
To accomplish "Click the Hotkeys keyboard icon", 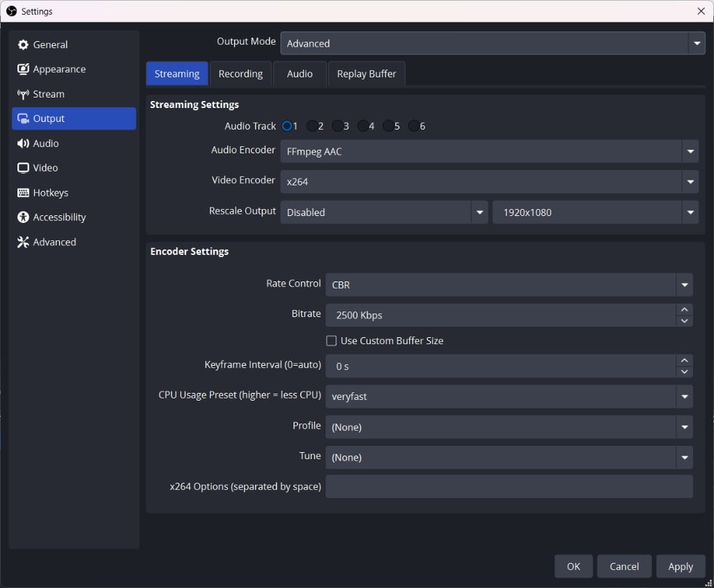I will click(23, 192).
